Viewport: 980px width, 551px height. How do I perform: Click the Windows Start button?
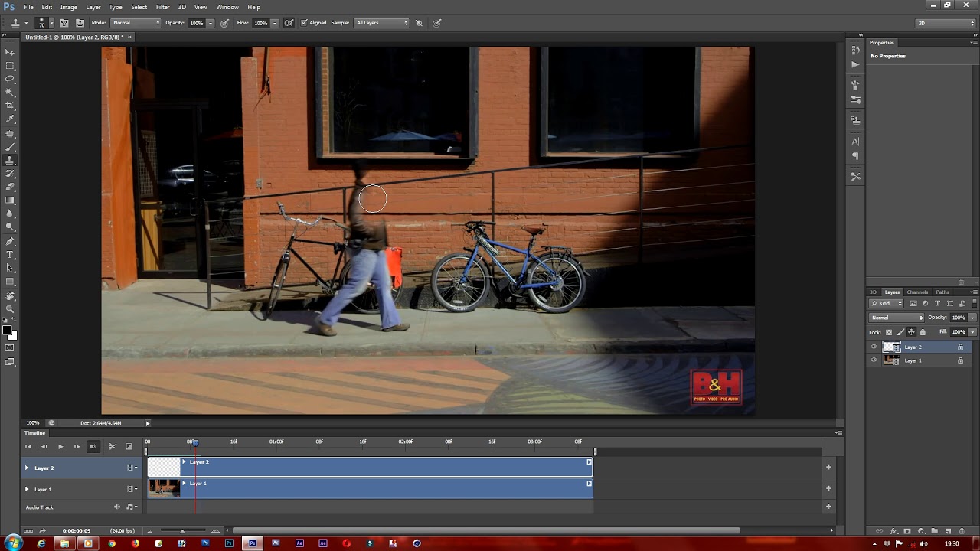coord(13,543)
